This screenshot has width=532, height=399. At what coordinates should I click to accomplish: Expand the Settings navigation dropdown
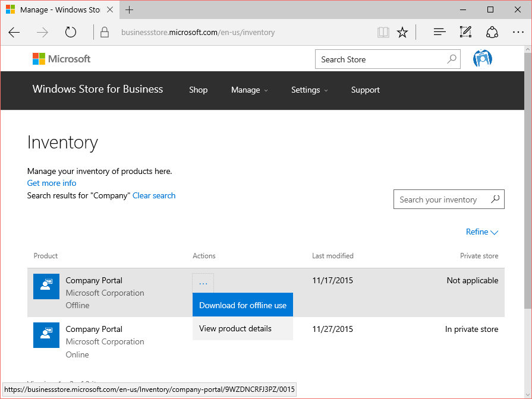click(310, 90)
